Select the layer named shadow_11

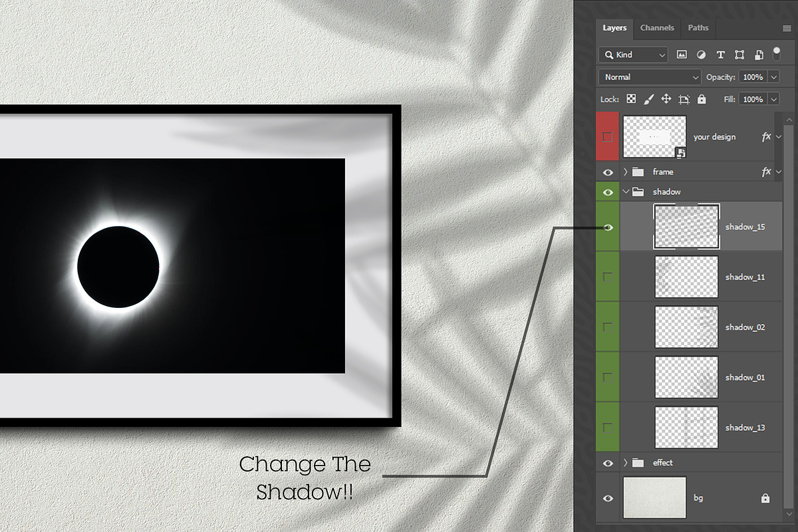(x=745, y=277)
